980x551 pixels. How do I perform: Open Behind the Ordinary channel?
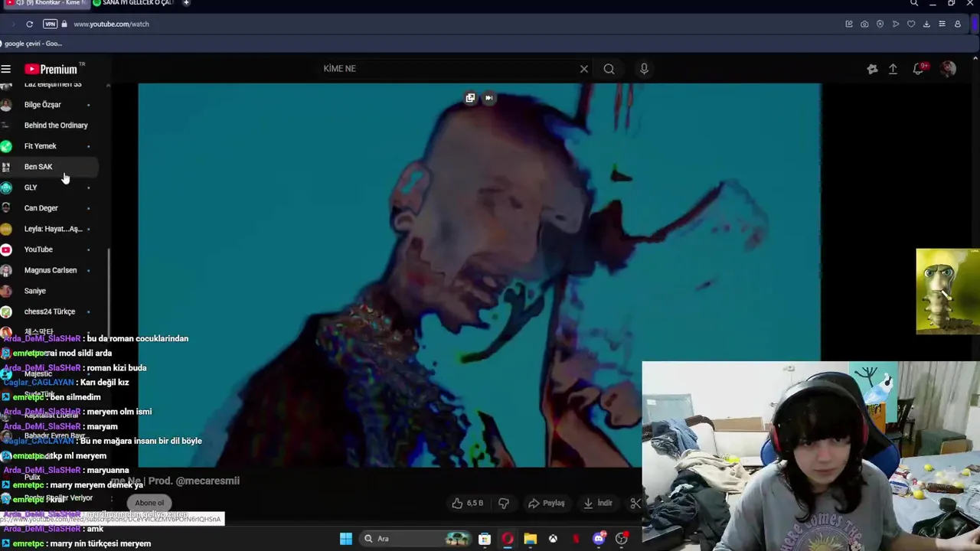pyautogui.click(x=49, y=126)
